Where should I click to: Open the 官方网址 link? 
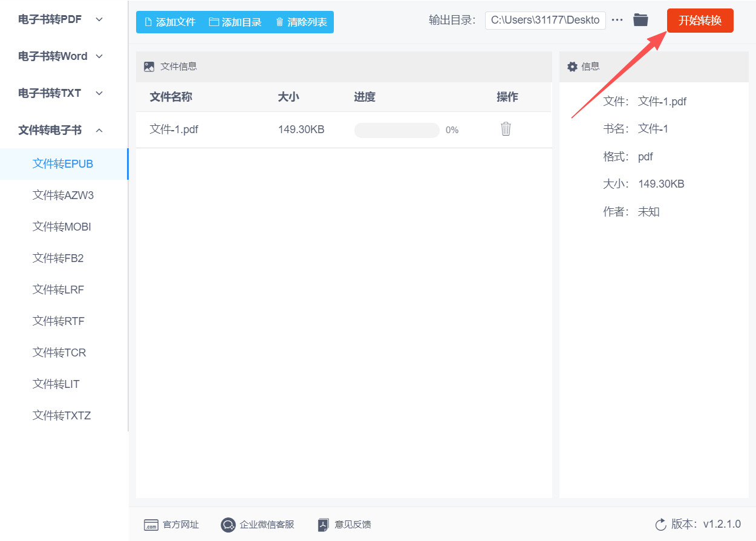pyautogui.click(x=181, y=525)
